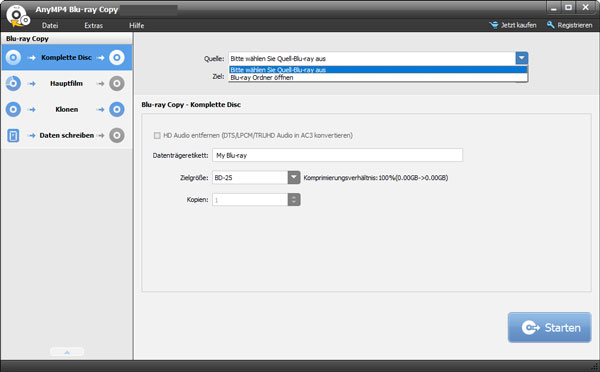600x372 pixels.
Task: Click the Registrieren key icon
Action: [551, 25]
